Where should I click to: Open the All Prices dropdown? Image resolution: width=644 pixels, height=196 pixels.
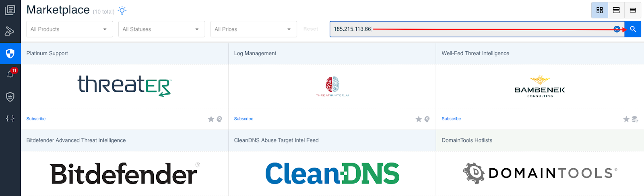[x=254, y=29]
